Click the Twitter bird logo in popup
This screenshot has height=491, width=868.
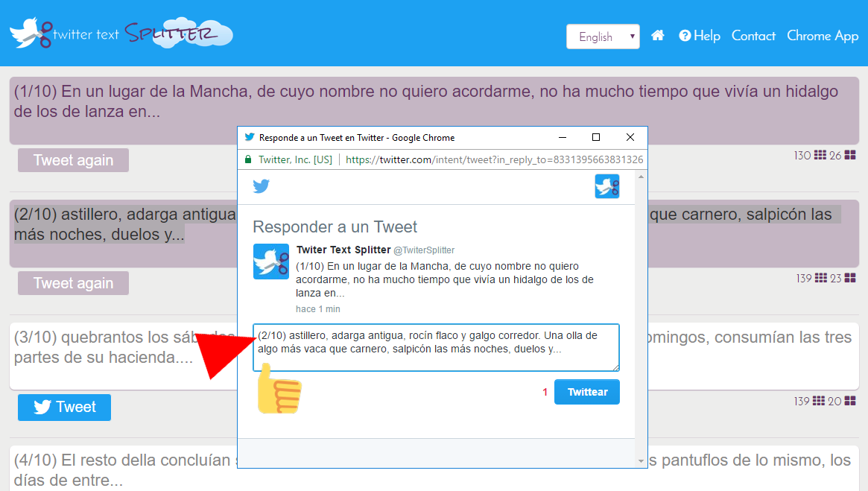[x=262, y=186]
